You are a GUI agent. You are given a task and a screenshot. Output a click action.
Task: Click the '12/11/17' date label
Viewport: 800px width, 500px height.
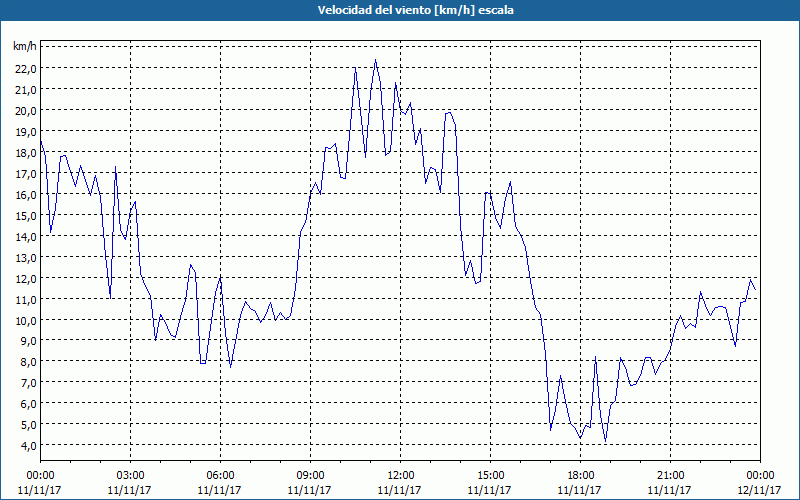(760, 490)
